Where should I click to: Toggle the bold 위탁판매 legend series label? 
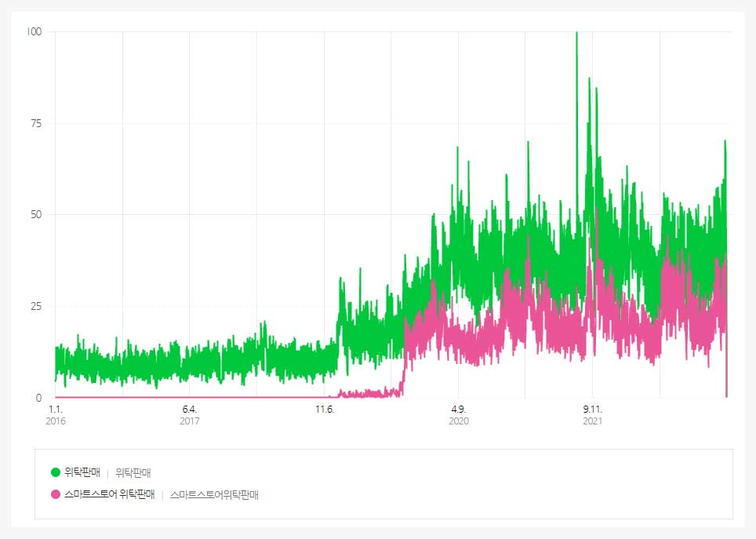(x=82, y=472)
